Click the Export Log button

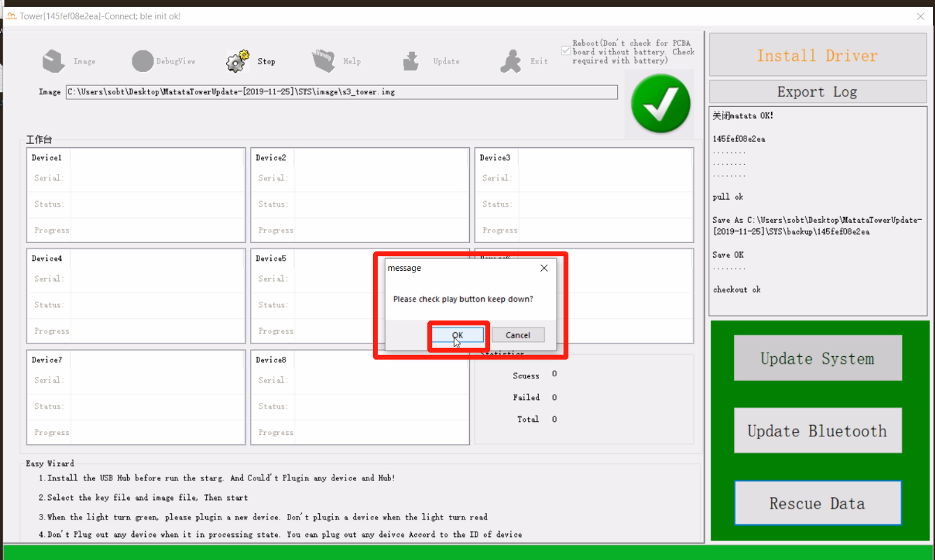pos(817,91)
